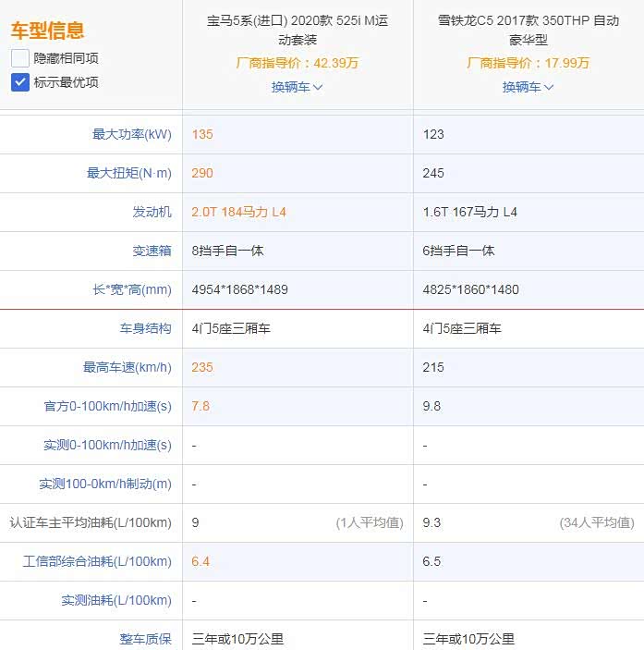The image size is (644, 650).
Task: Click the 最大扭矩(N·m) row label
Action: pos(128,173)
